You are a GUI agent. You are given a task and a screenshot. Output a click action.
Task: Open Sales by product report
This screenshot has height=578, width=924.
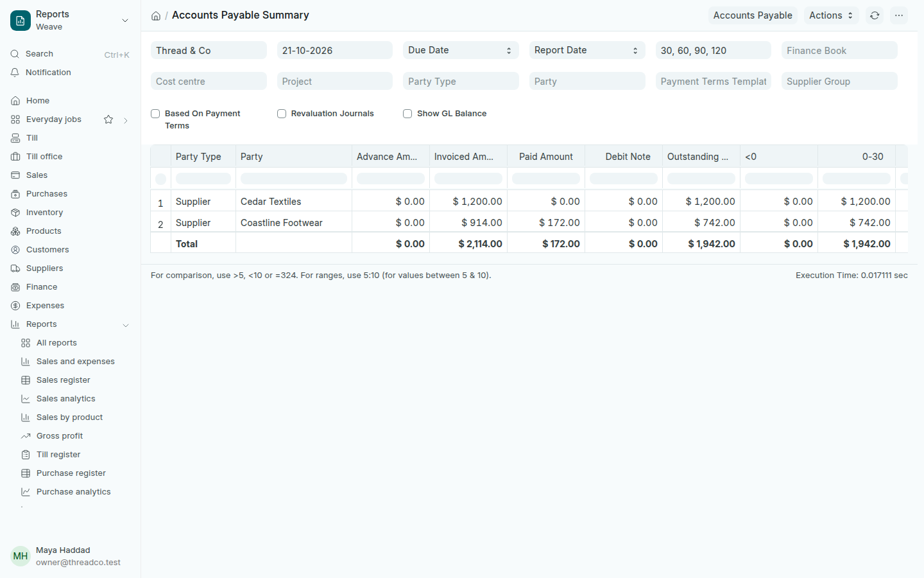click(x=75, y=417)
